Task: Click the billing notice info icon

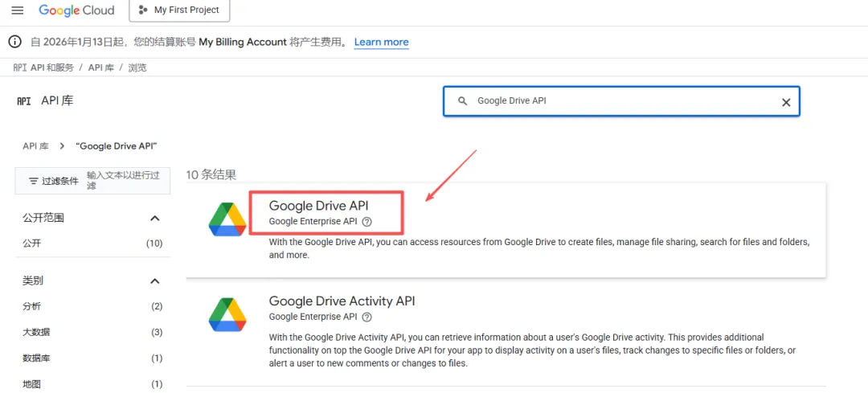Action: (x=15, y=42)
